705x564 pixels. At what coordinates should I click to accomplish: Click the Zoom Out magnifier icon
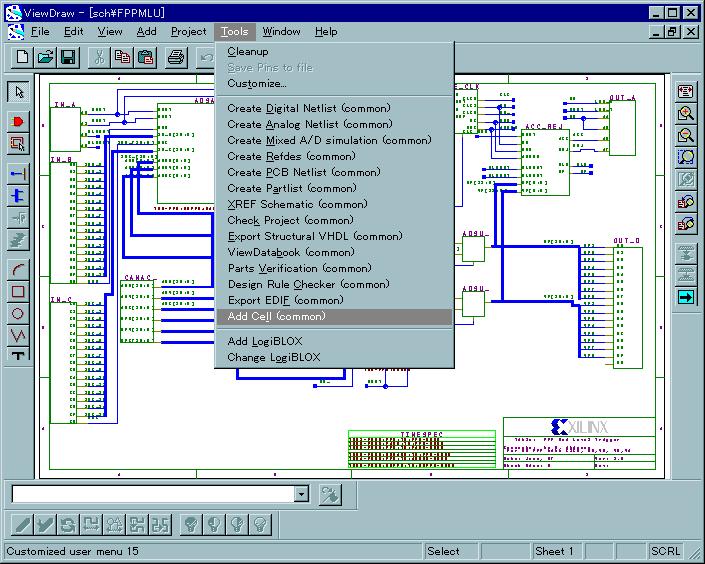coord(686,135)
